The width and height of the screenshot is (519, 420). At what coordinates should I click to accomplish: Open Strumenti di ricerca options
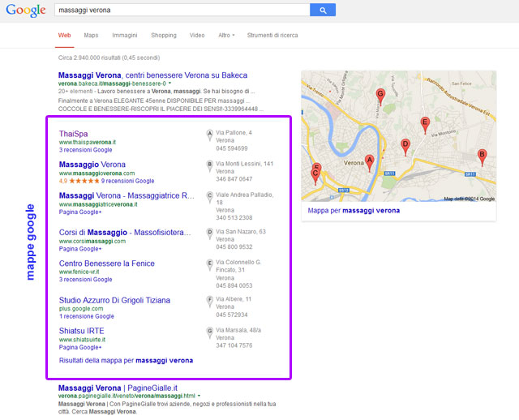click(x=272, y=36)
